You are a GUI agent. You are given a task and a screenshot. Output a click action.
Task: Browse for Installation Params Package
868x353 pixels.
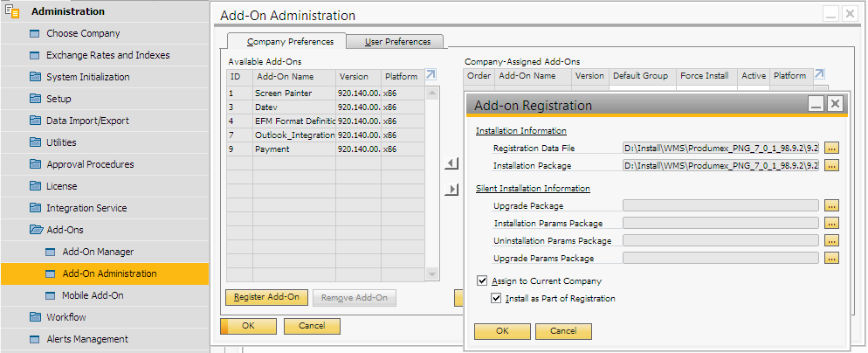click(831, 223)
